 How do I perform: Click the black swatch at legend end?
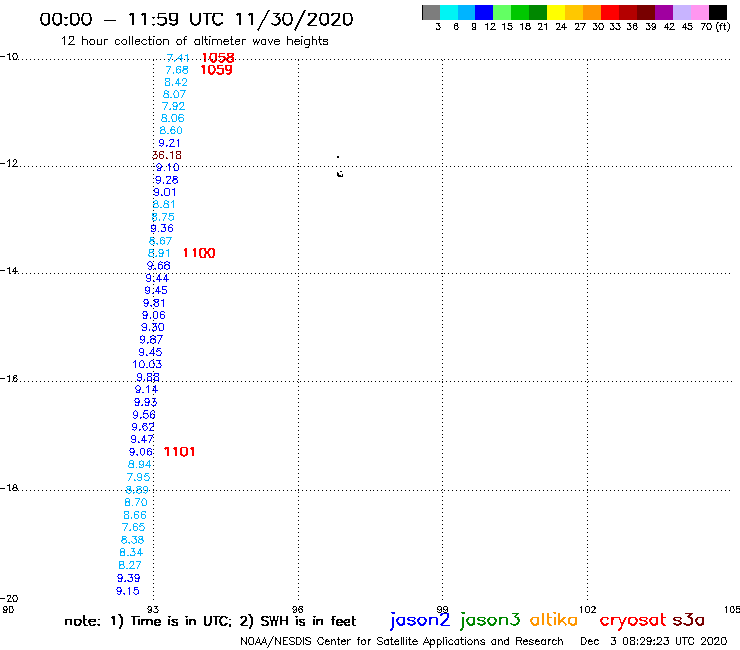(718, 12)
